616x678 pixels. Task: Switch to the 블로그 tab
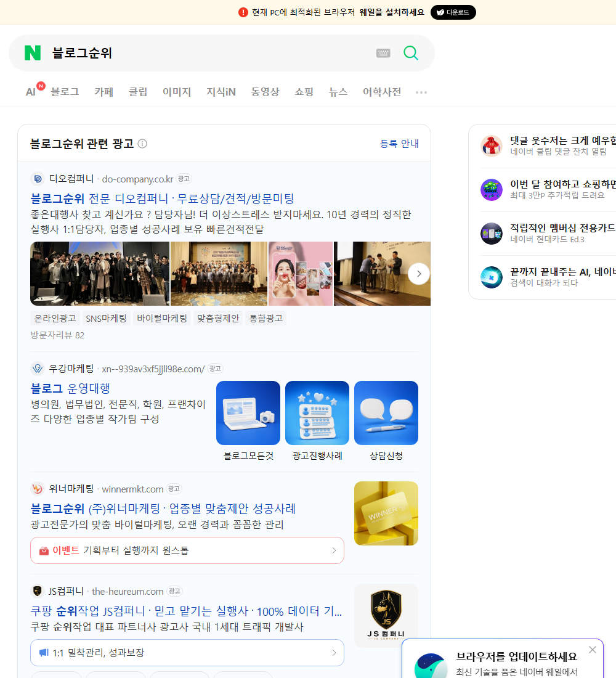point(65,92)
